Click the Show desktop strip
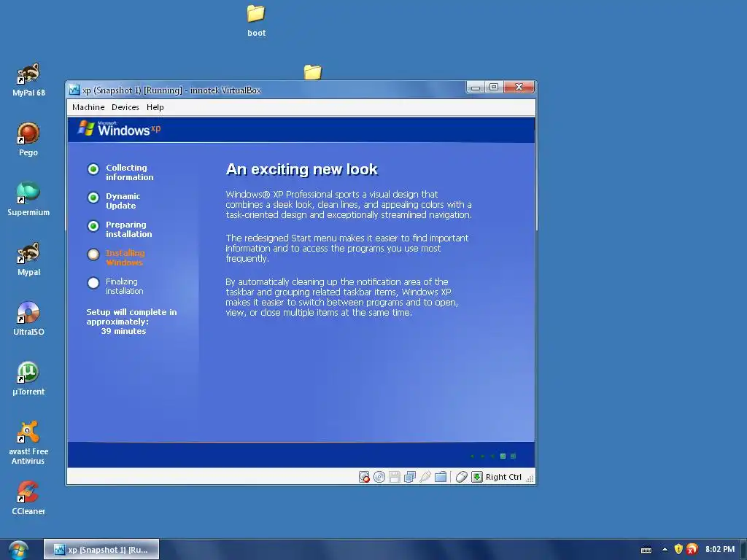Viewport: 747px width, 560px height. pos(743,550)
